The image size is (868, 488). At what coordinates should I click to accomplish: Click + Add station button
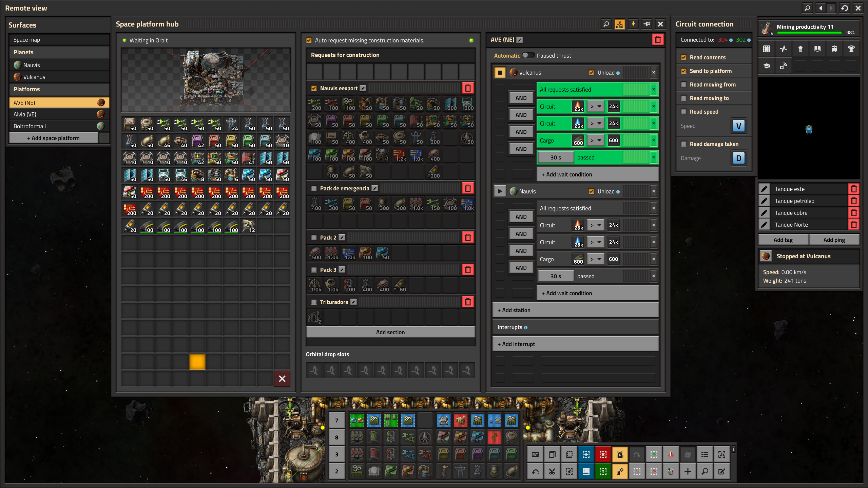tap(575, 310)
